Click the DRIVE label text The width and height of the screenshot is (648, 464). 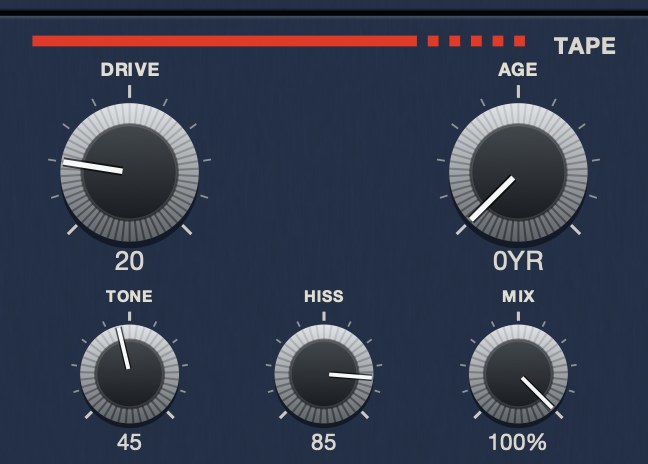point(130,69)
